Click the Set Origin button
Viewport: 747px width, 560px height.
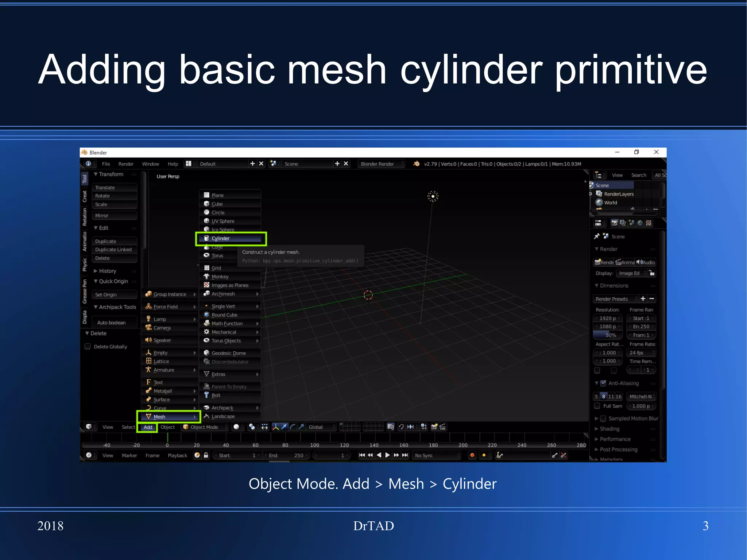114,294
